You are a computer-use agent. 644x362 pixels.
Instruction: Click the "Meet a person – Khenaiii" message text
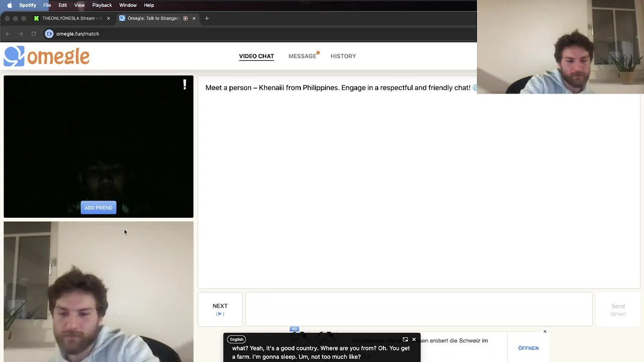pos(338,87)
